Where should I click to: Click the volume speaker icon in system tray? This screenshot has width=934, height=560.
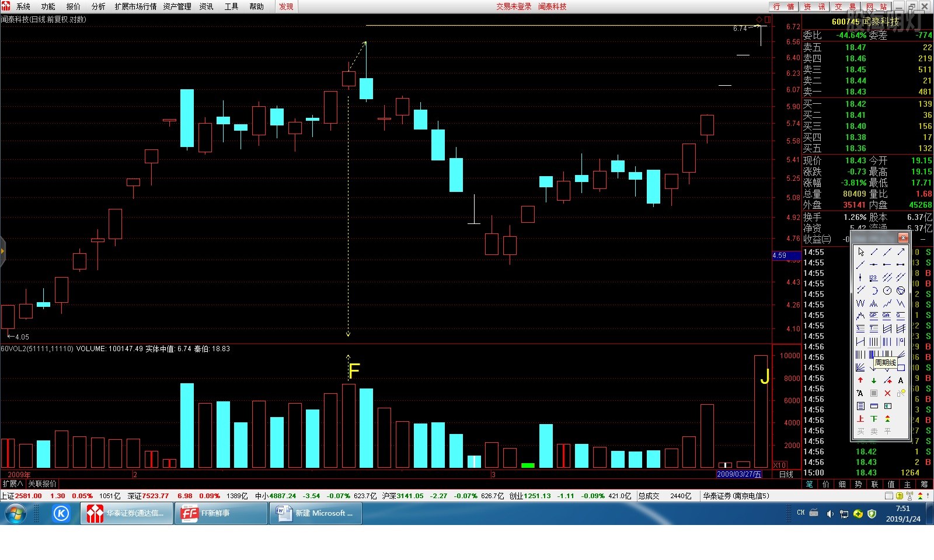pos(830,514)
